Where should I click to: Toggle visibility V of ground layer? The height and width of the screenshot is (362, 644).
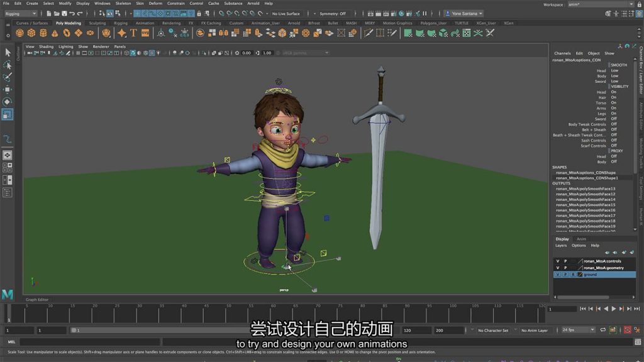557,274
